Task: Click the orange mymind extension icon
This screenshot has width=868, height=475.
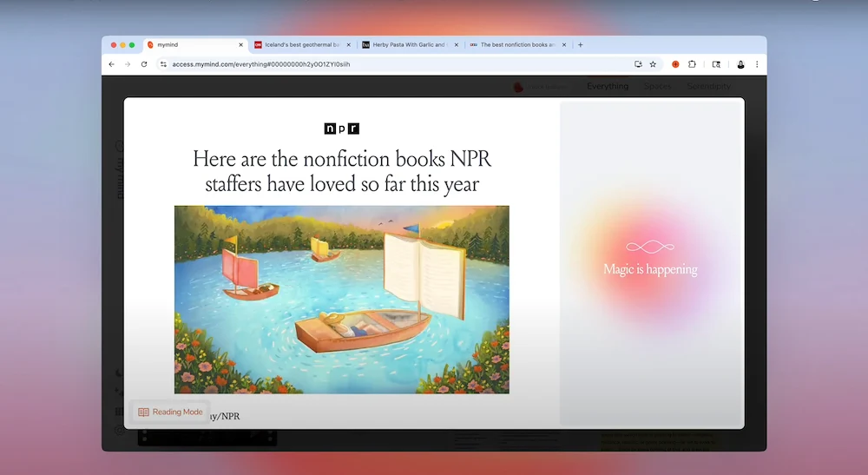Action: point(675,64)
